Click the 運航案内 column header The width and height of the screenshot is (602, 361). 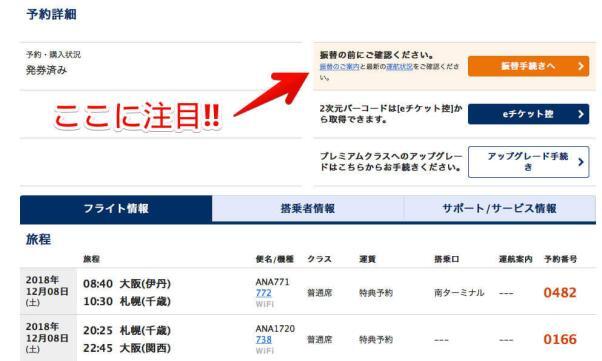tap(516, 259)
